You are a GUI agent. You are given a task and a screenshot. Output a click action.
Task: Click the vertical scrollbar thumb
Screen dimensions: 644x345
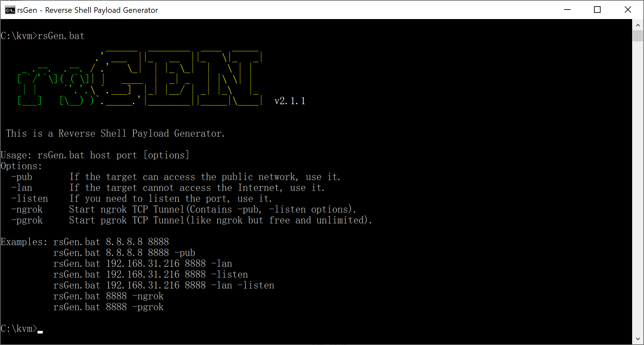point(638,36)
